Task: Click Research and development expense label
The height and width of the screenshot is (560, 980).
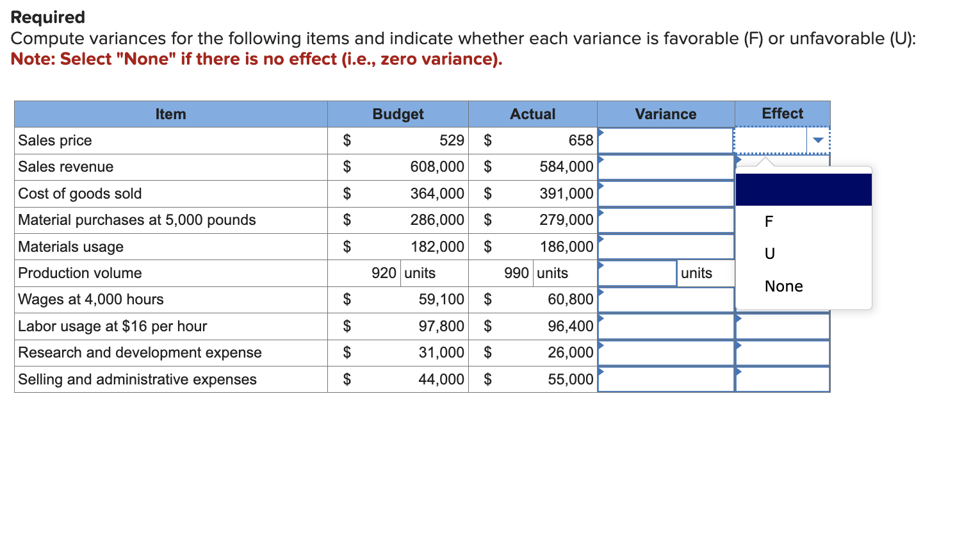Action: tap(140, 352)
